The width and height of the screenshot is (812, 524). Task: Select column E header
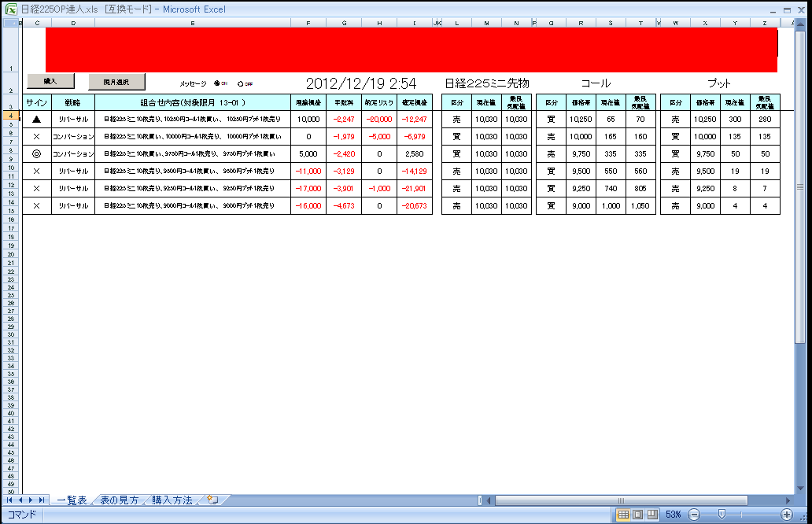tap(193, 23)
